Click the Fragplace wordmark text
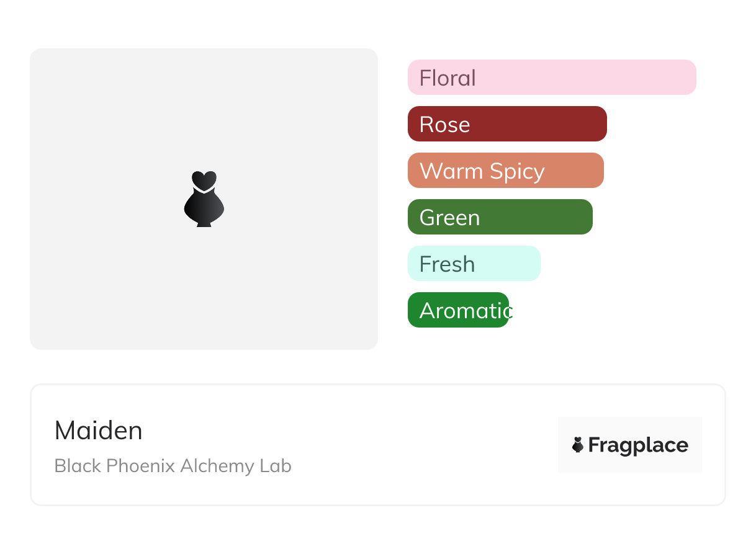Screen dimensions: 756x536 [638, 445]
